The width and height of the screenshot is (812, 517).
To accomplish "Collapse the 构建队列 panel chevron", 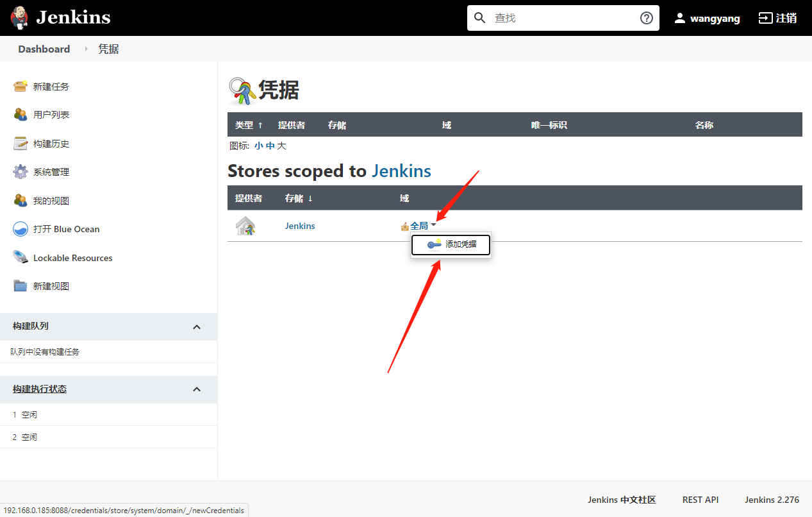I will click(x=197, y=326).
